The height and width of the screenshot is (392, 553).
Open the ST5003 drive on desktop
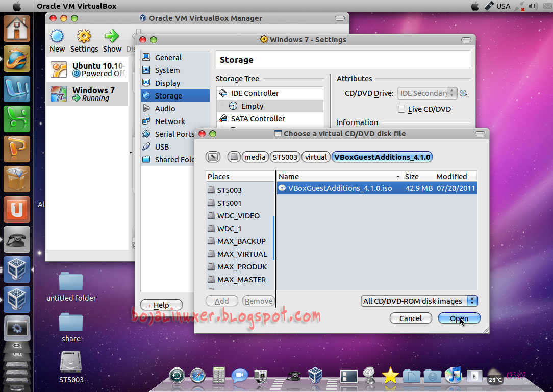pos(71,367)
